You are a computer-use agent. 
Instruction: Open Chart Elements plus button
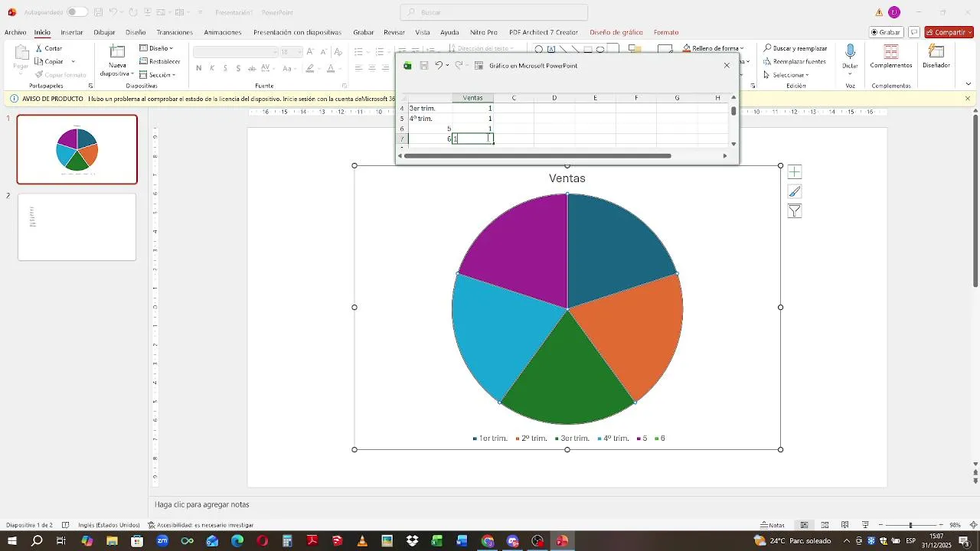tap(795, 172)
